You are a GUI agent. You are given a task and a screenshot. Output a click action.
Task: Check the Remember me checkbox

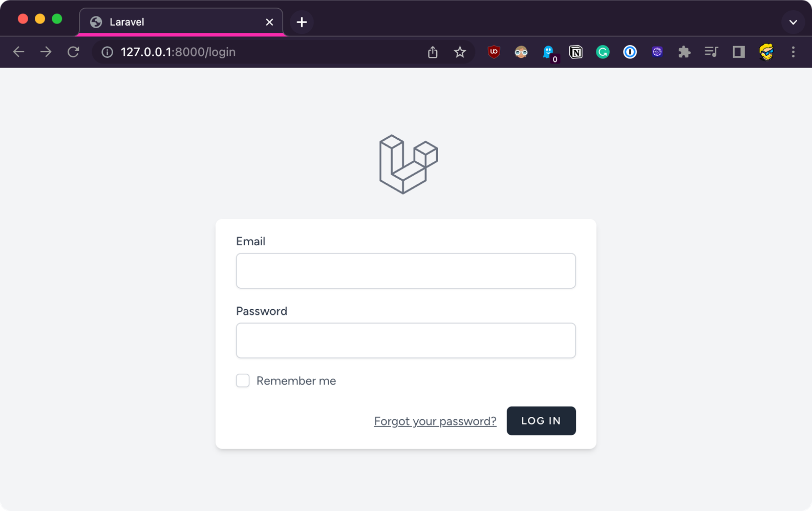[243, 380]
